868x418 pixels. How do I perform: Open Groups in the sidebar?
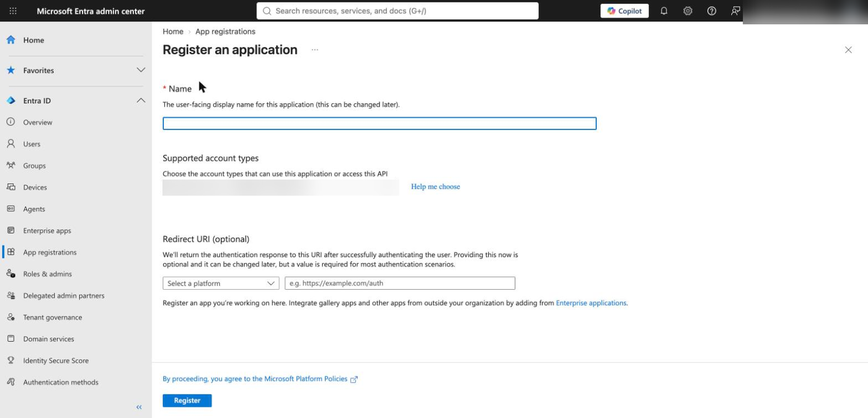click(x=35, y=165)
